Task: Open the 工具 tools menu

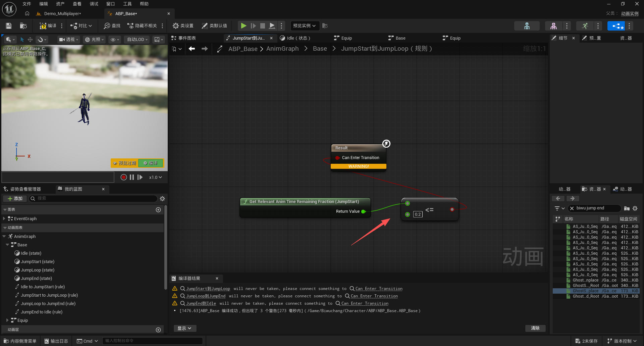Action: pos(127,4)
